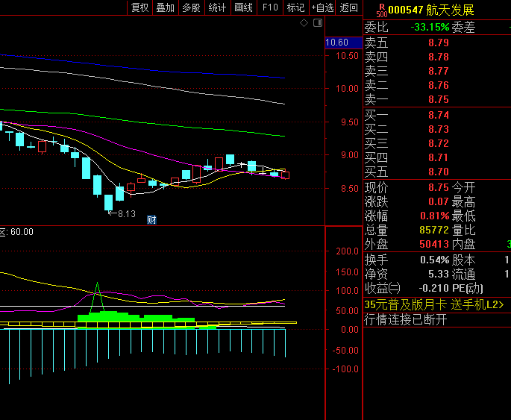Click the 买一 bid price 8.74
The width and height of the screenshot is (511, 420).
(x=438, y=115)
